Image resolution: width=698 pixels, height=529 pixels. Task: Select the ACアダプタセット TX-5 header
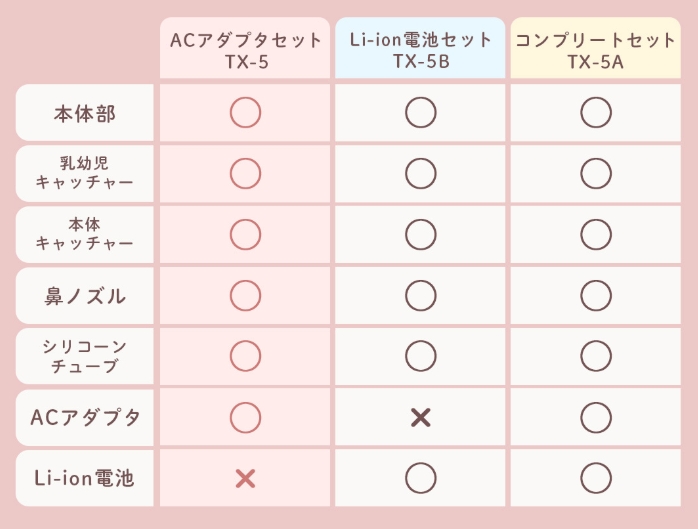click(x=245, y=48)
